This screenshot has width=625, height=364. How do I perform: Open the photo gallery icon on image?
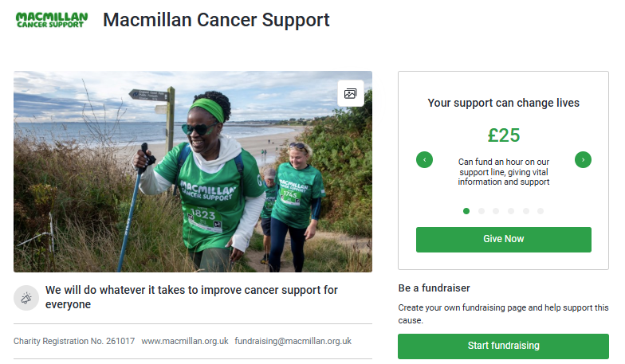point(351,94)
